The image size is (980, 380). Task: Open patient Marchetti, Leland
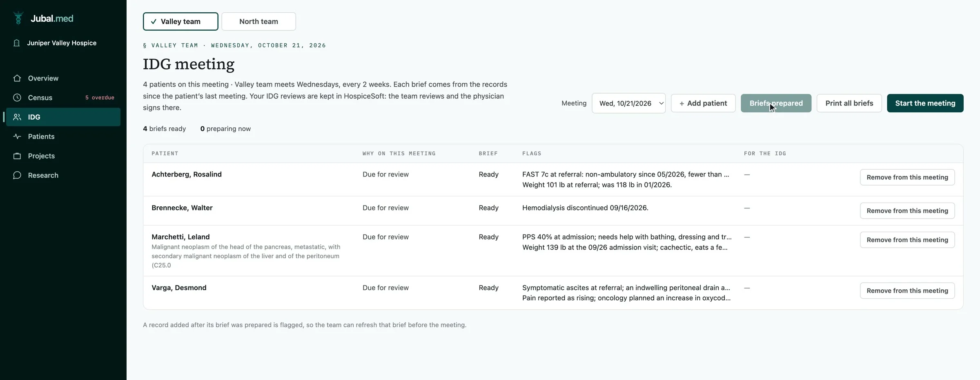pyautogui.click(x=180, y=237)
